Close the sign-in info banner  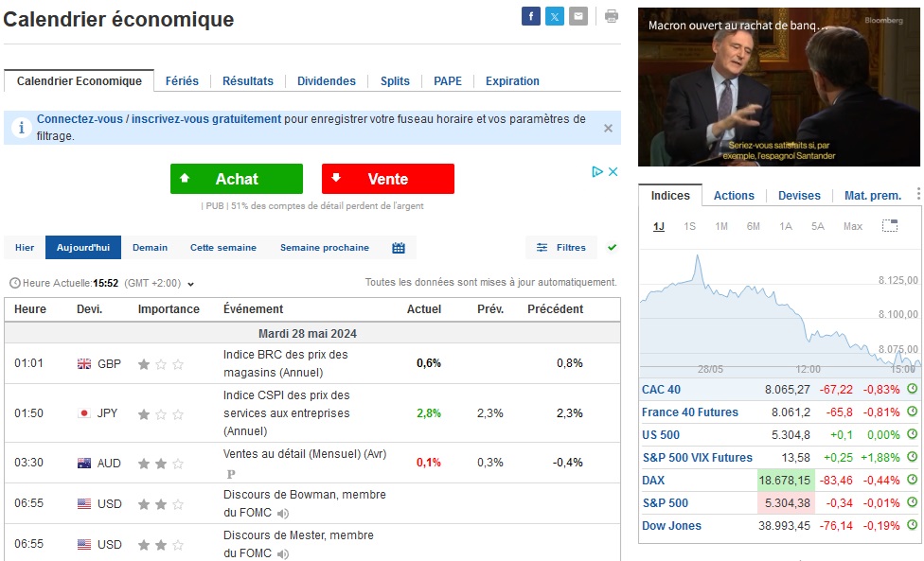[608, 129]
